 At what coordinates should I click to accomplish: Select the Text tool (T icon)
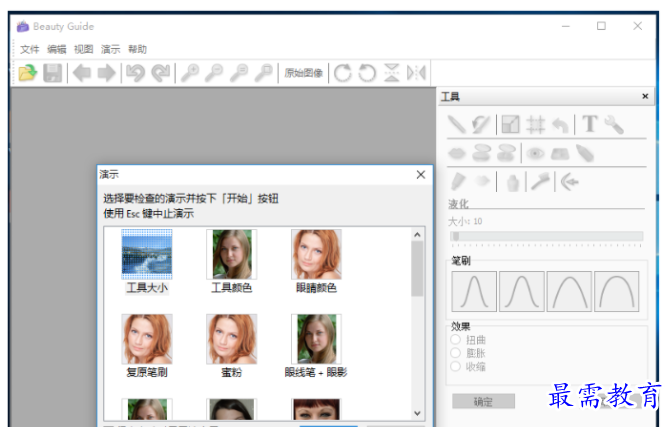pos(590,124)
